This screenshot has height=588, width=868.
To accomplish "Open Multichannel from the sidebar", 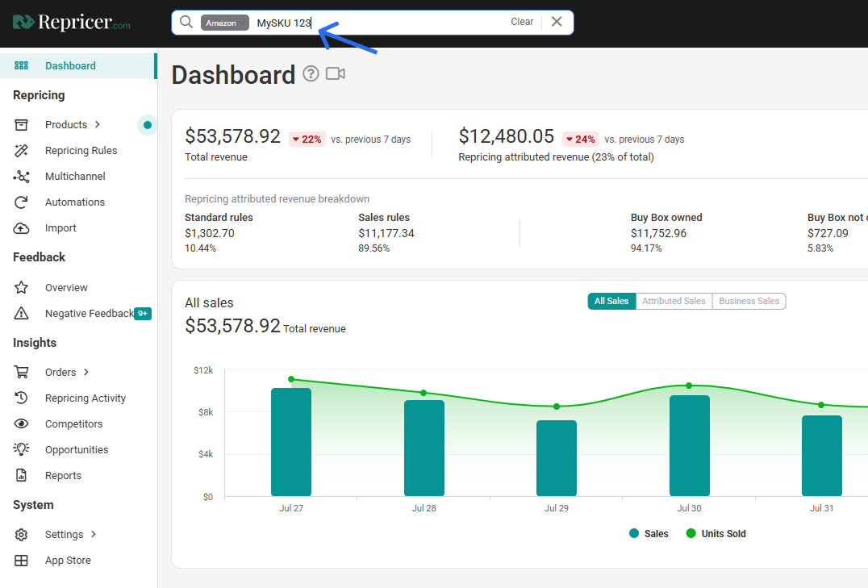I will point(75,176).
